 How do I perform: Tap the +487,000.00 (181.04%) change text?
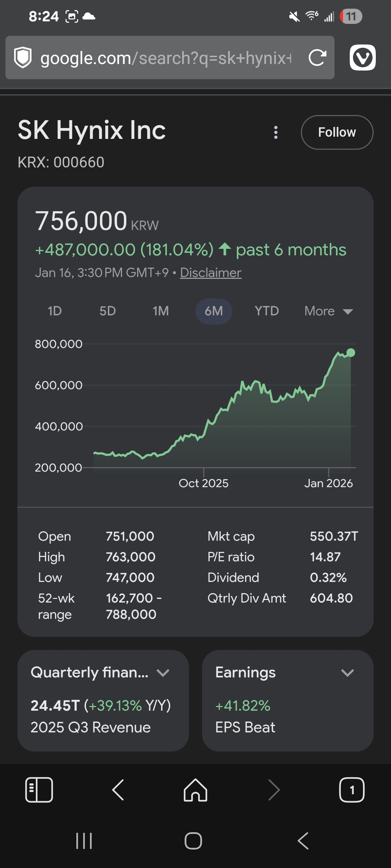pyautogui.click(x=124, y=250)
